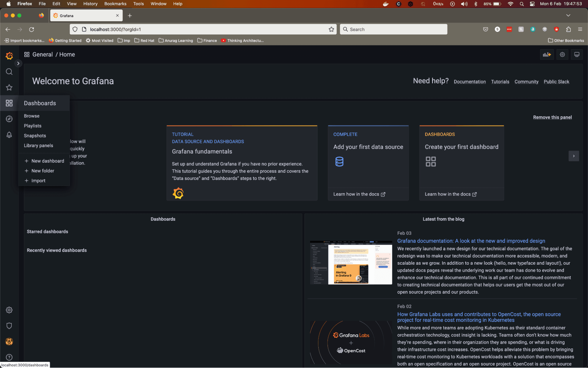
Task: Select Import in the Dashboards menu
Action: pyautogui.click(x=38, y=181)
